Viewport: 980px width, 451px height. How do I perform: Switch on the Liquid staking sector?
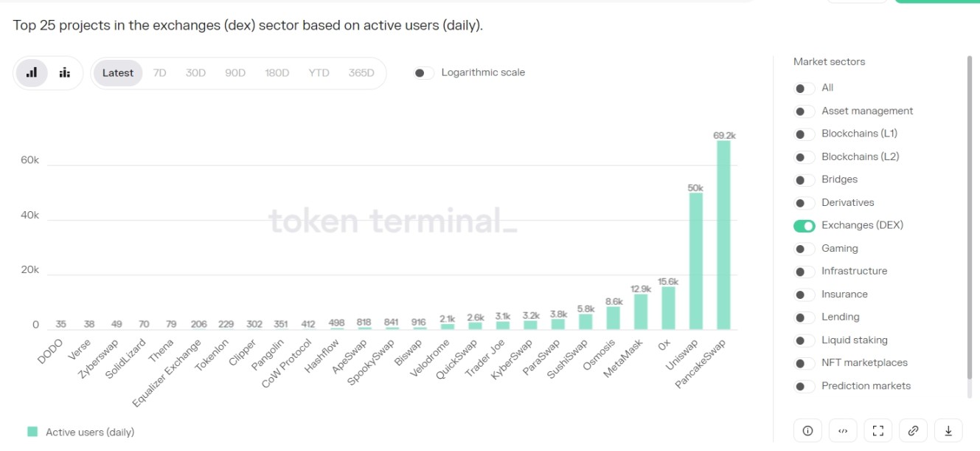point(804,340)
